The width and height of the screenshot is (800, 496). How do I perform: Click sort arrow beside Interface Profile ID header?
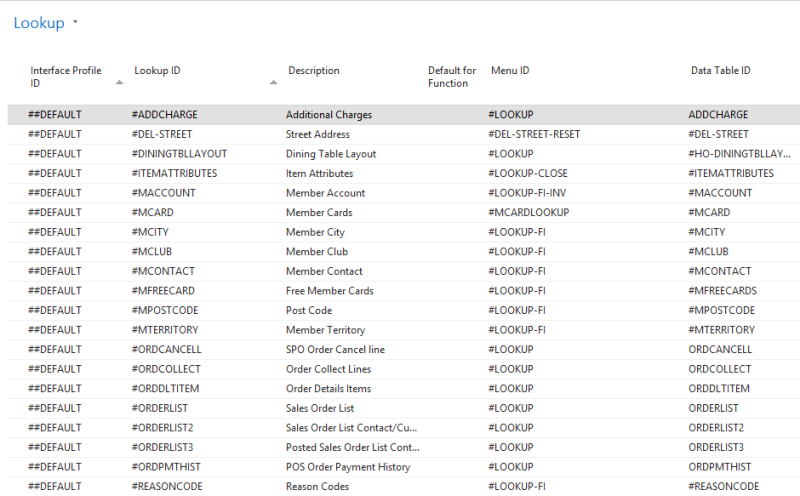click(x=120, y=82)
